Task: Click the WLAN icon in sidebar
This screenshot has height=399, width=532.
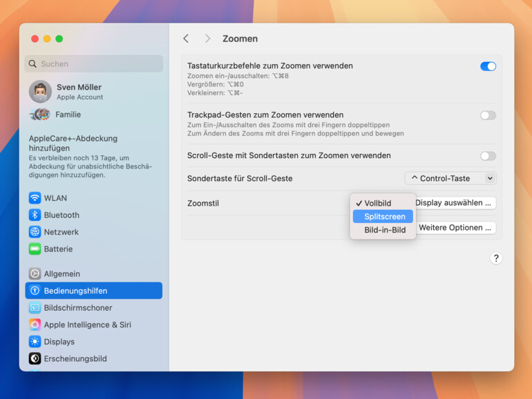Action: click(x=35, y=198)
